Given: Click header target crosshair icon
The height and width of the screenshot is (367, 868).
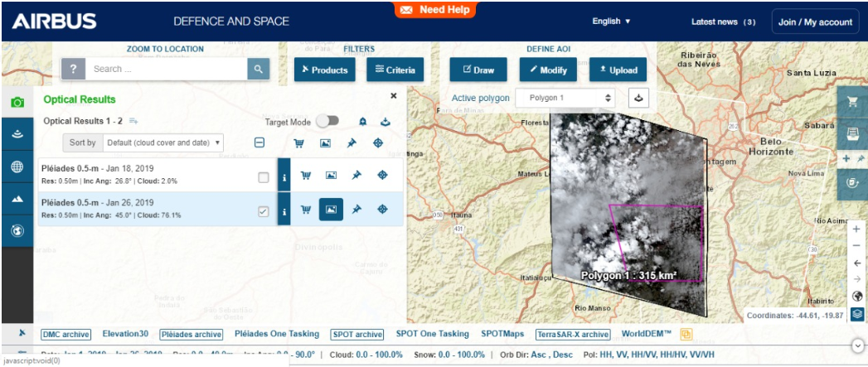Looking at the screenshot, I should (378, 142).
